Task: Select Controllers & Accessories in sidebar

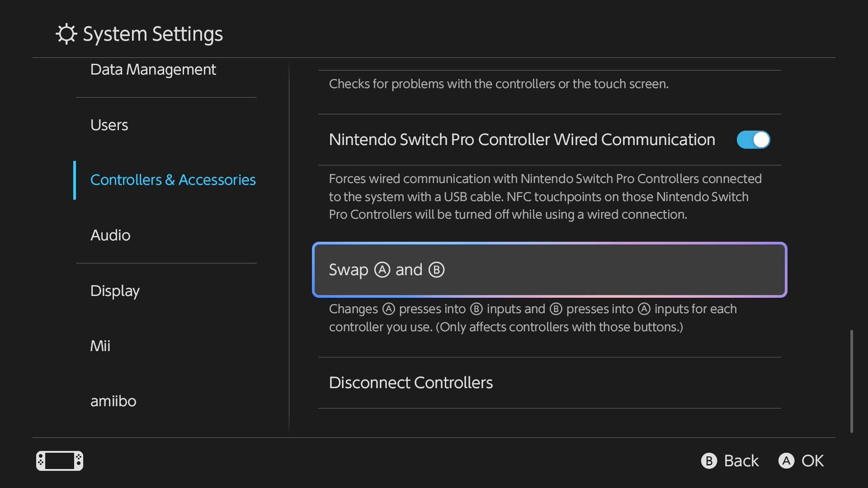Action: click(173, 180)
